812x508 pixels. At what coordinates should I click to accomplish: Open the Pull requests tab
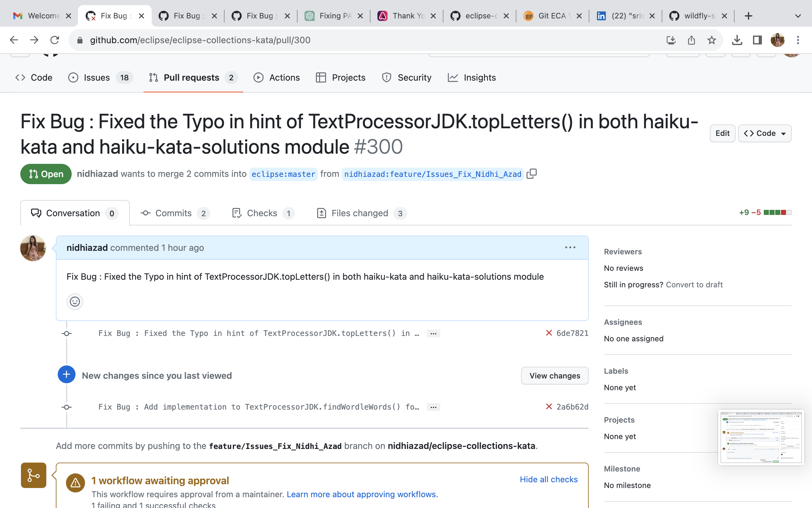193,77
